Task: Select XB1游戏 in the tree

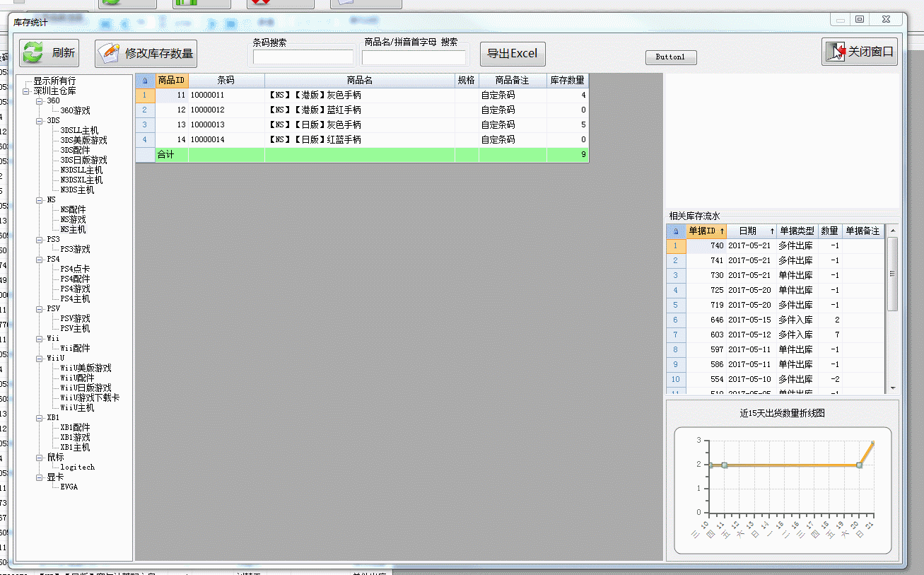Action: pos(75,438)
